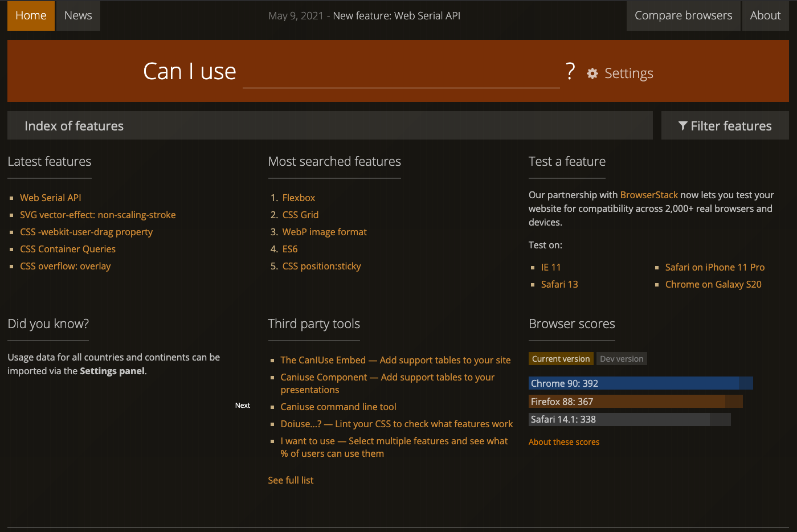Screen dimensions: 797x532
Task: Open WebP image format link
Action: 325,232
